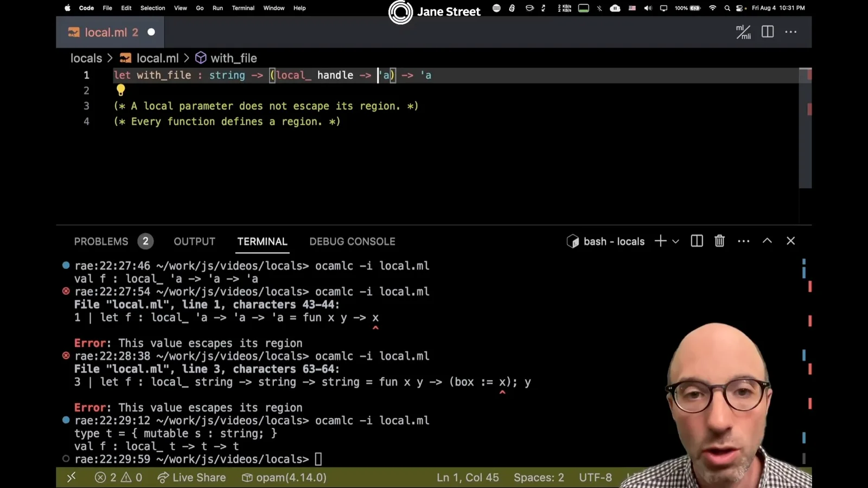This screenshot has width=868, height=488.
Task: Open the Go menu
Action: (200, 8)
